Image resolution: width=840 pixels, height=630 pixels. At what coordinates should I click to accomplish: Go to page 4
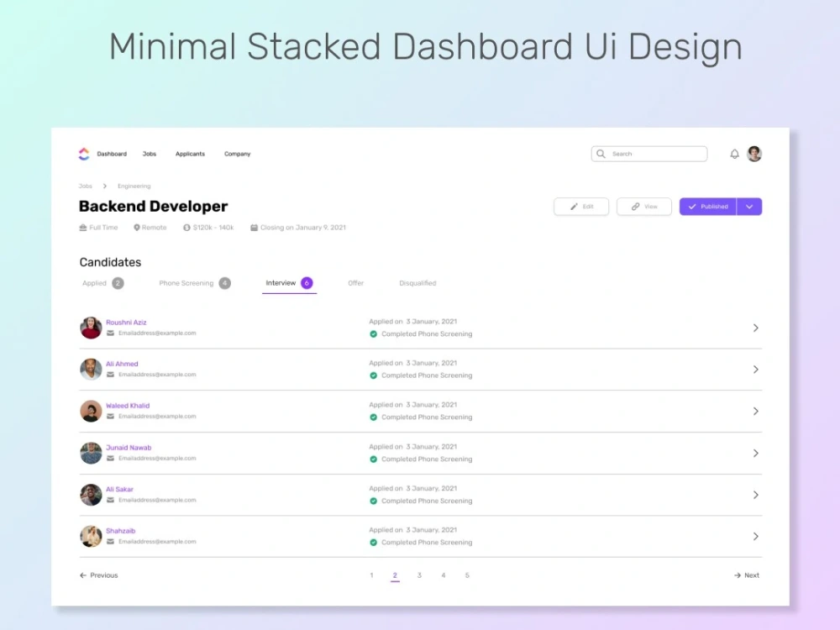pyautogui.click(x=443, y=575)
